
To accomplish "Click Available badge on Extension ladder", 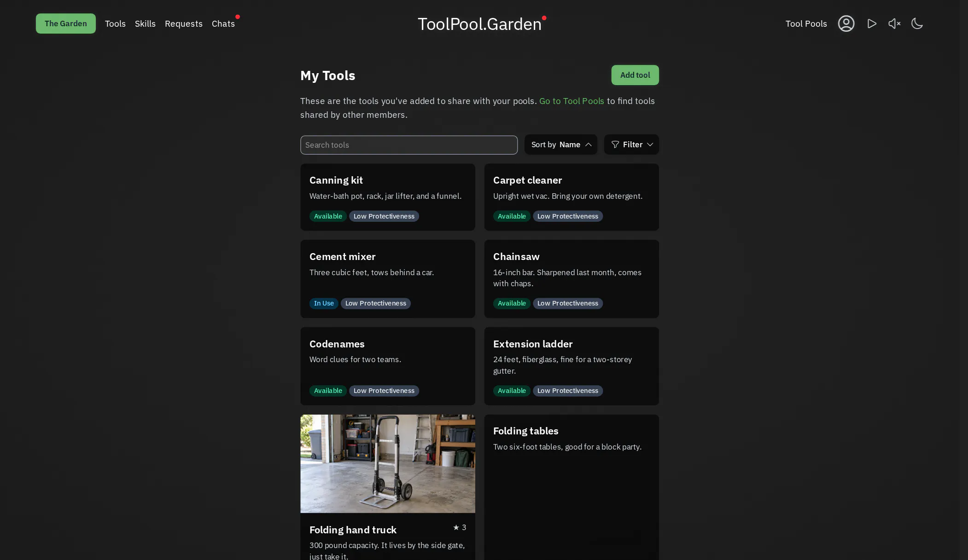I will pyautogui.click(x=512, y=391).
